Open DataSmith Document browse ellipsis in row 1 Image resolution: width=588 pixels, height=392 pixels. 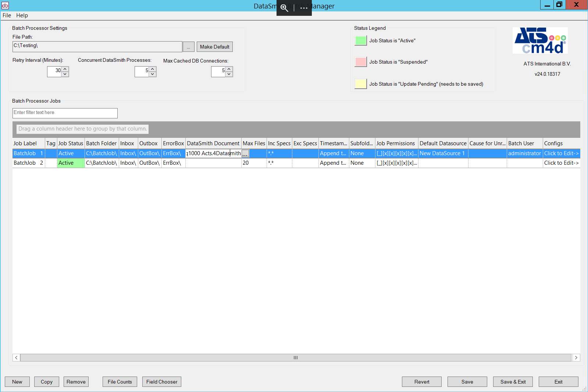245,154
